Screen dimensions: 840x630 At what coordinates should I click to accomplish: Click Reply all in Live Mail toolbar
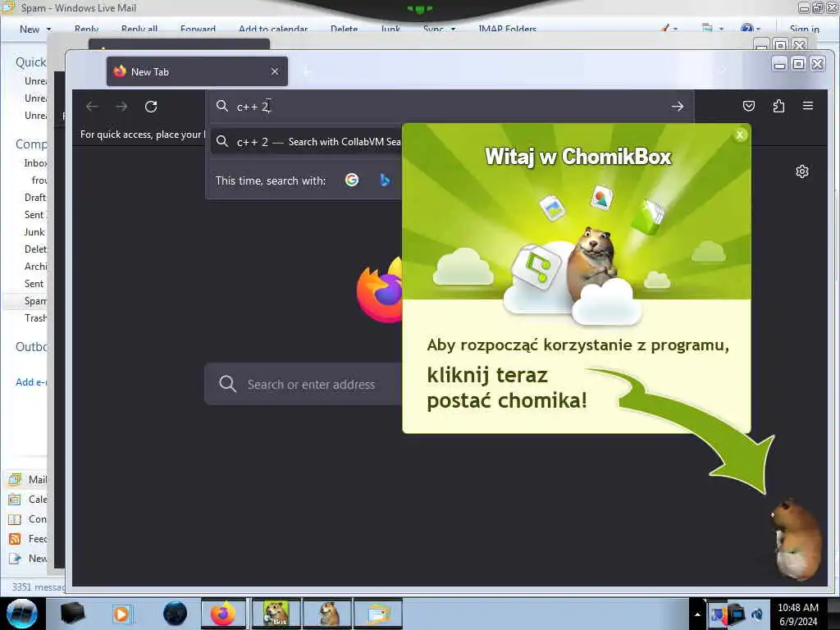point(139,29)
